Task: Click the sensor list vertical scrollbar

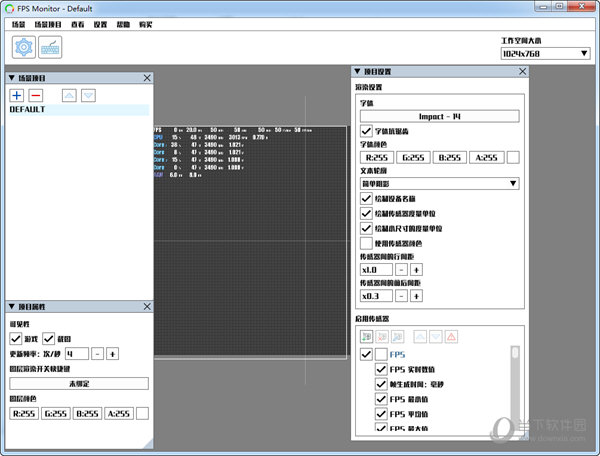Action: (x=515, y=386)
